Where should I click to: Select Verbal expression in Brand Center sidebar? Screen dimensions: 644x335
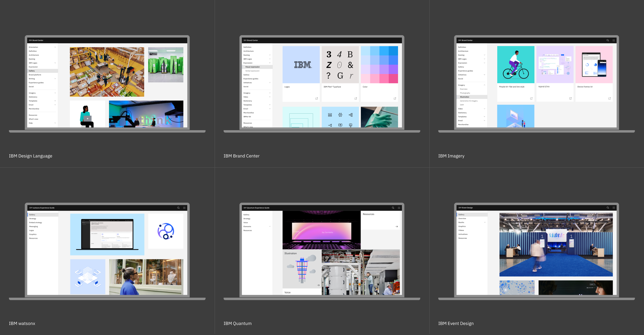[252, 71]
